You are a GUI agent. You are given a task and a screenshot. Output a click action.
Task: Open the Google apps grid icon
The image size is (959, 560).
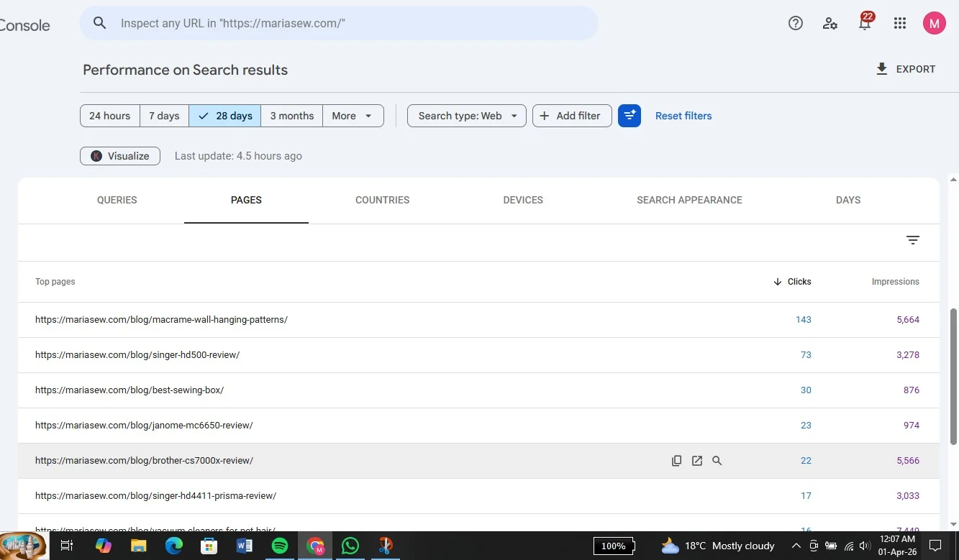point(900,23)
